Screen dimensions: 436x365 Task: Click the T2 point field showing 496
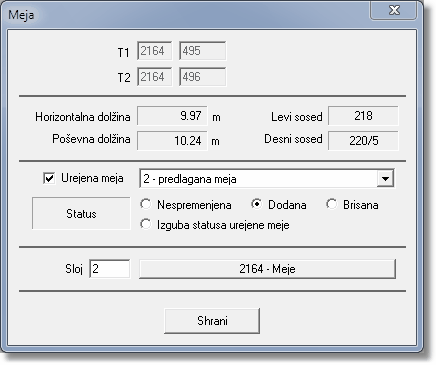(x=203, y=77)
